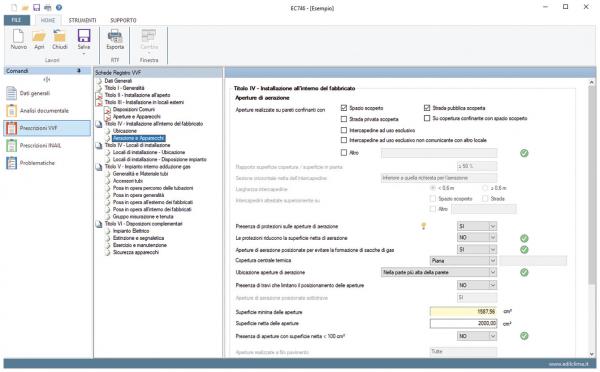The width and height of the screenshot is (600, 372).
Task: Open protezioni riducono superficie netta dropdown
Action: click(x=477, y=237)
